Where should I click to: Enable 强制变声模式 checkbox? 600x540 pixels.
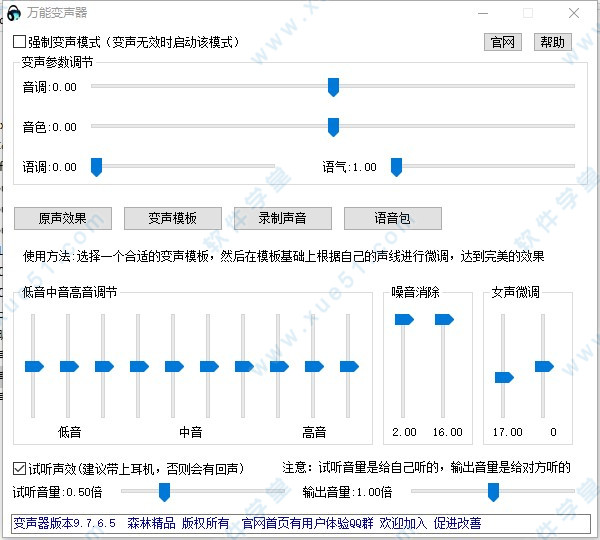(x=20, y=42)
